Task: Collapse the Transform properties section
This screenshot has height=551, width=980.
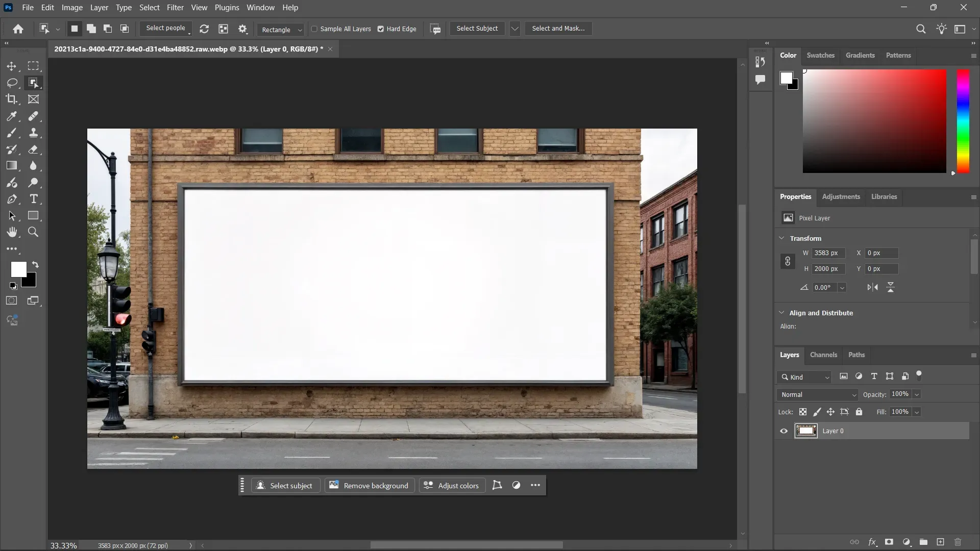Action: pyautogui.click(x=782, y=238)
